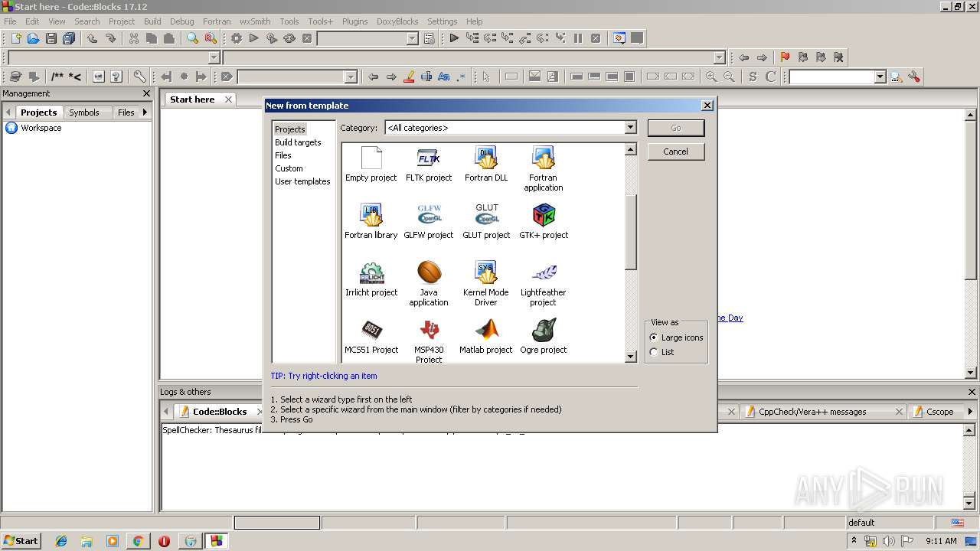Open the wxSmith menu
This screenshot has height=551, width=980.
[x=255, y=21]
